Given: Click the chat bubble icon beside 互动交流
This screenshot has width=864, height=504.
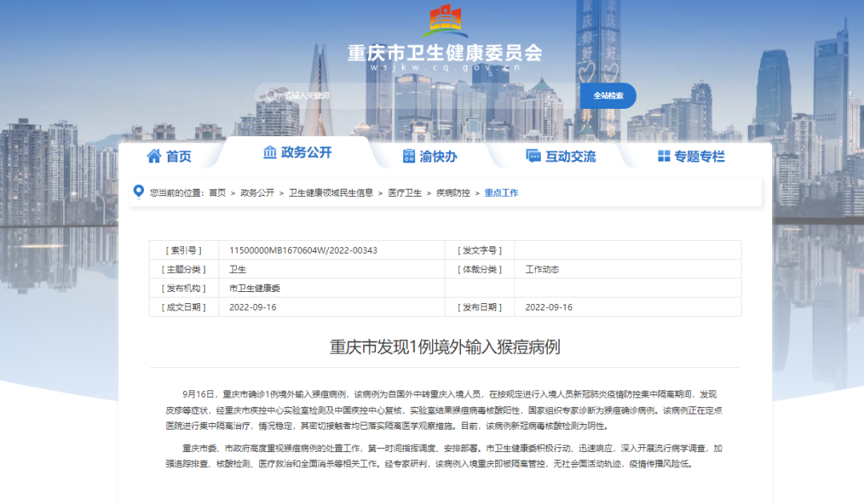Looking at the screenshot, I should (x=533, y=156).
